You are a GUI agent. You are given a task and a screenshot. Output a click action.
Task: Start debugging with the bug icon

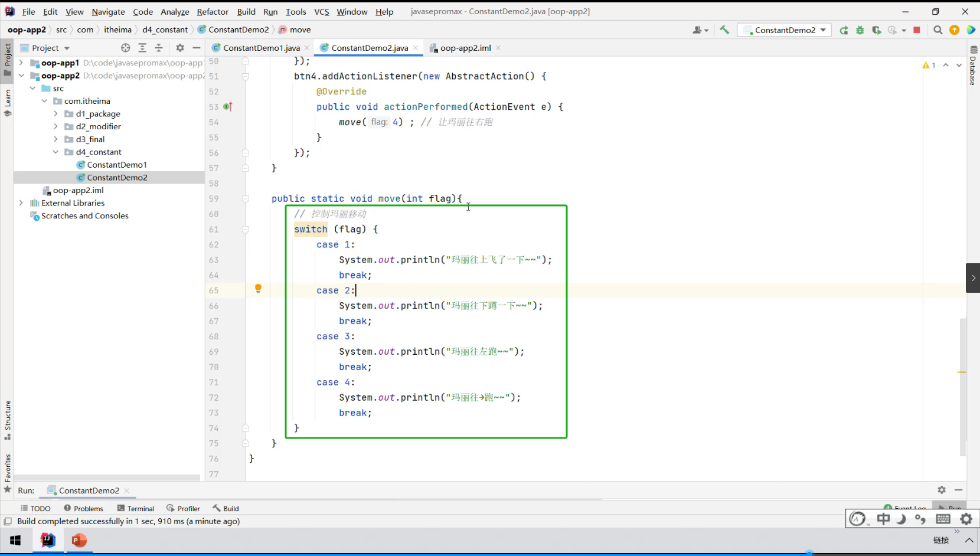860,30
